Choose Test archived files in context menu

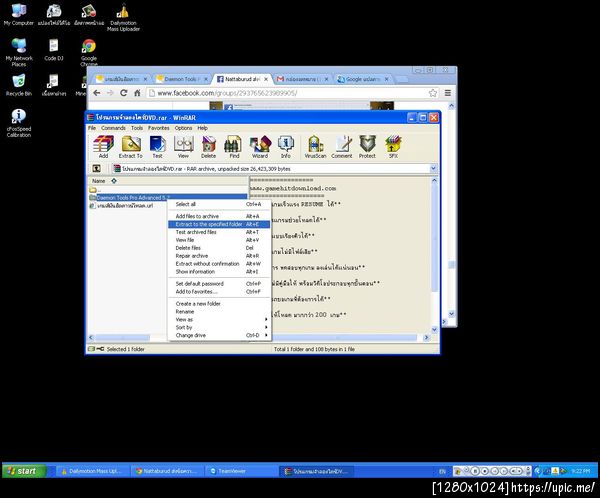pyautogui.click(x=219, y=232)
